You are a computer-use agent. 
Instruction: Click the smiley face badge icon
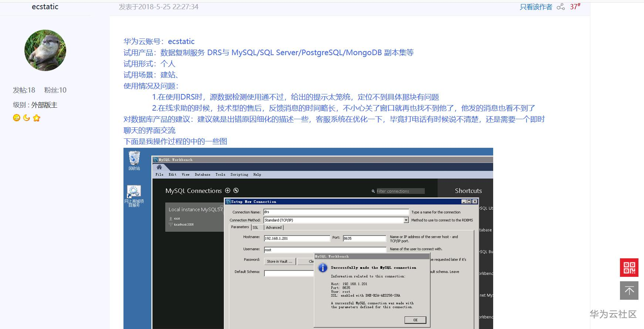coord(17,118)
